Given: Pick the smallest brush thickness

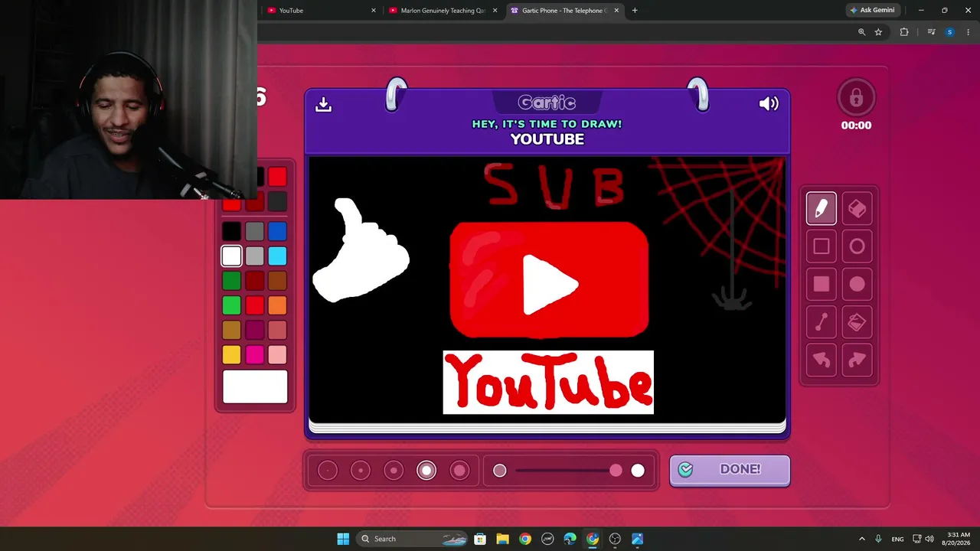Looking at the screenshot, I should coord(327,471).
